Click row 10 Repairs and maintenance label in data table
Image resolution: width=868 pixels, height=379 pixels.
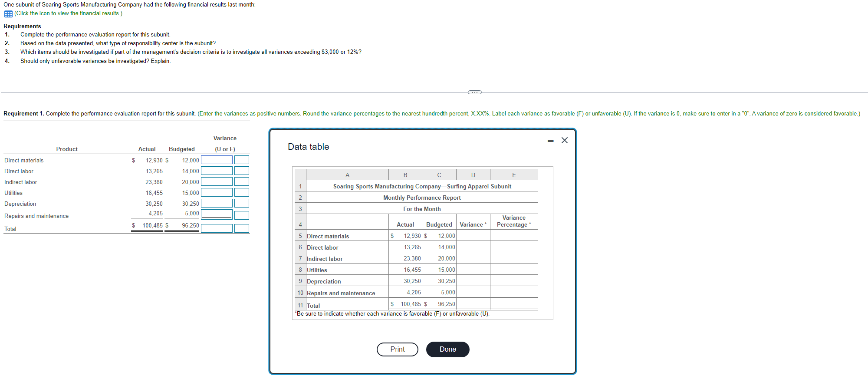[x=341, y=293]
